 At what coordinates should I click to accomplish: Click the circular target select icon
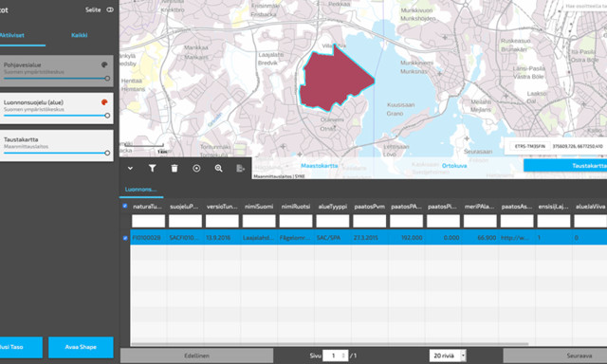click(x=196, y=169)
